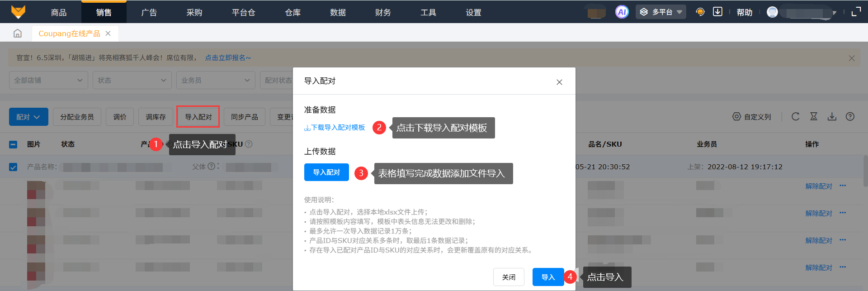
Task: Export list with download arrow icon
Action: [x=832, y=117]
